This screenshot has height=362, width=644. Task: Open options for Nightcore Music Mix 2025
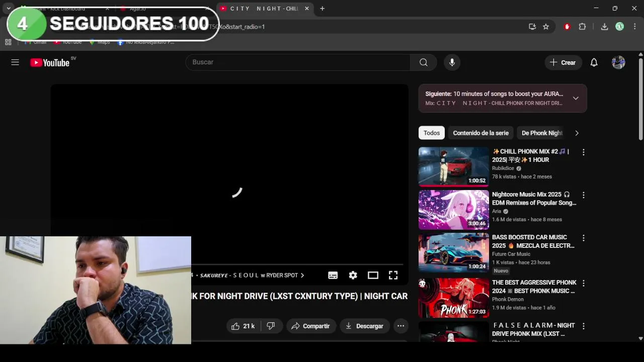point(583,195)
